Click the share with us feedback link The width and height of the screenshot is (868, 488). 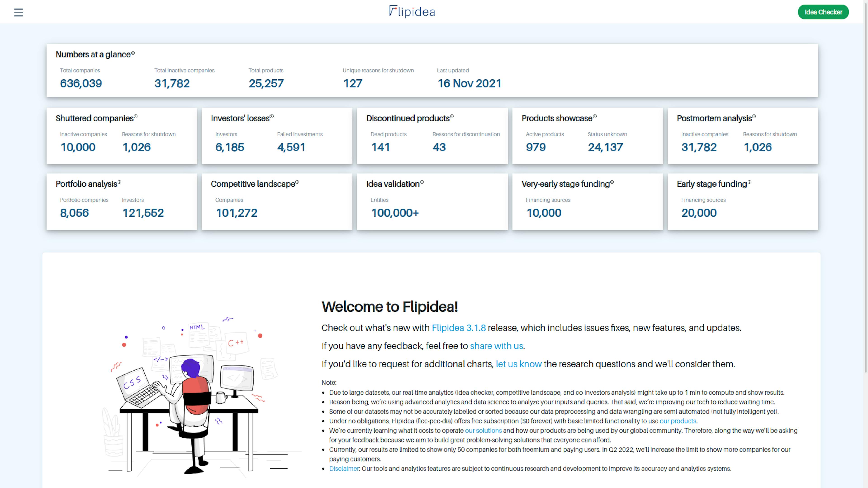[497, 346]
